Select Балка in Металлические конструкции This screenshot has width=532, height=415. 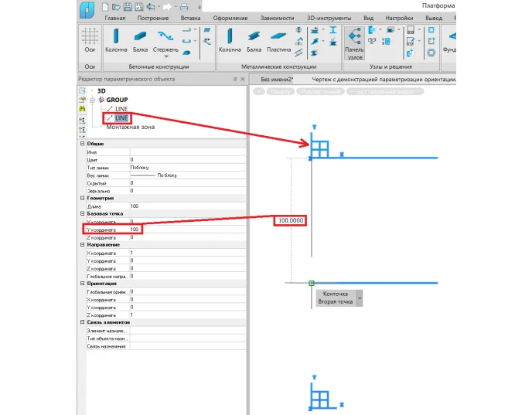pos(254,41)
